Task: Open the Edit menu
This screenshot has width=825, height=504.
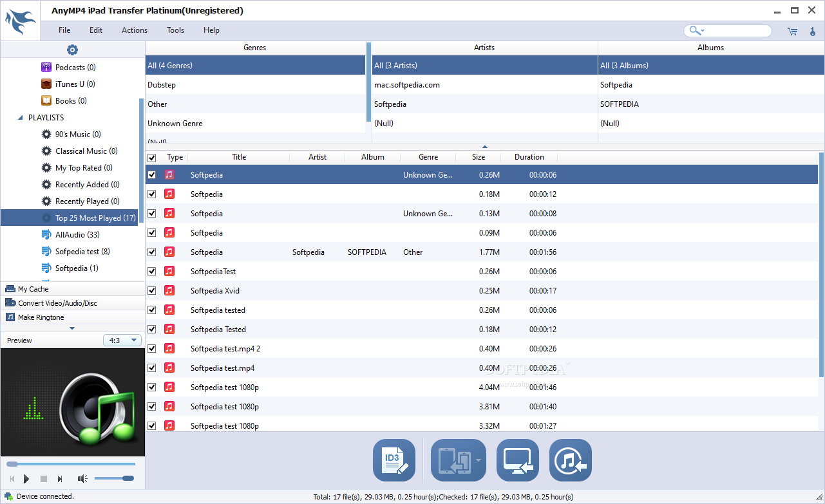Action: pos(96,30)
